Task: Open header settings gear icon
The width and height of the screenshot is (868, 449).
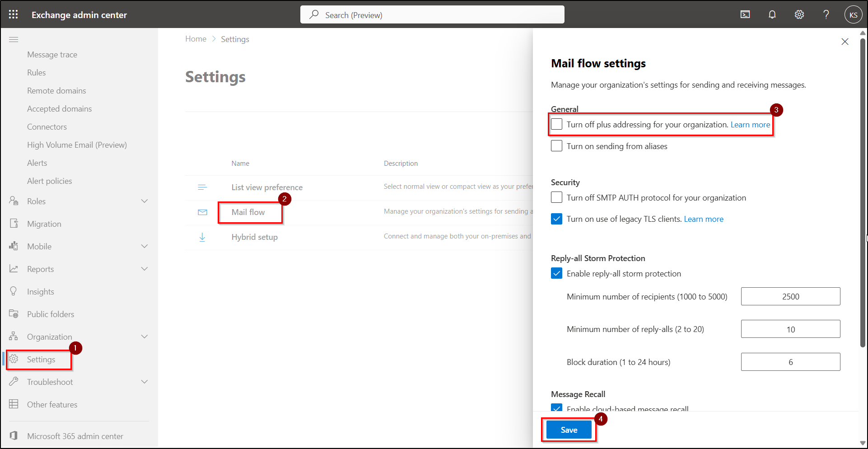Action: click(799, 14)
